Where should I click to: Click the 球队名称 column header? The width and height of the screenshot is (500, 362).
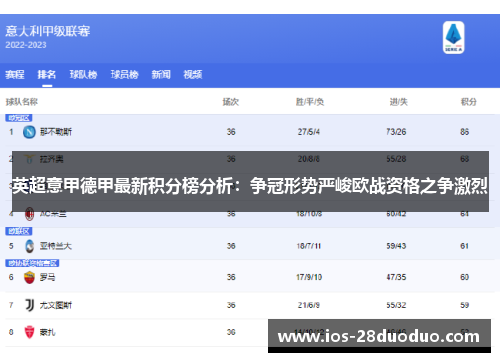[x=22, y=102]
